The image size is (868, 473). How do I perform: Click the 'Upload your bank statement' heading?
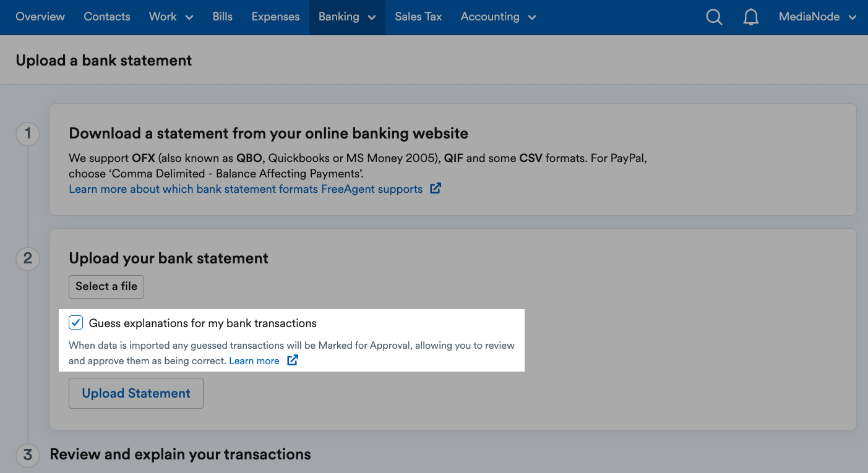pos(169,258)
